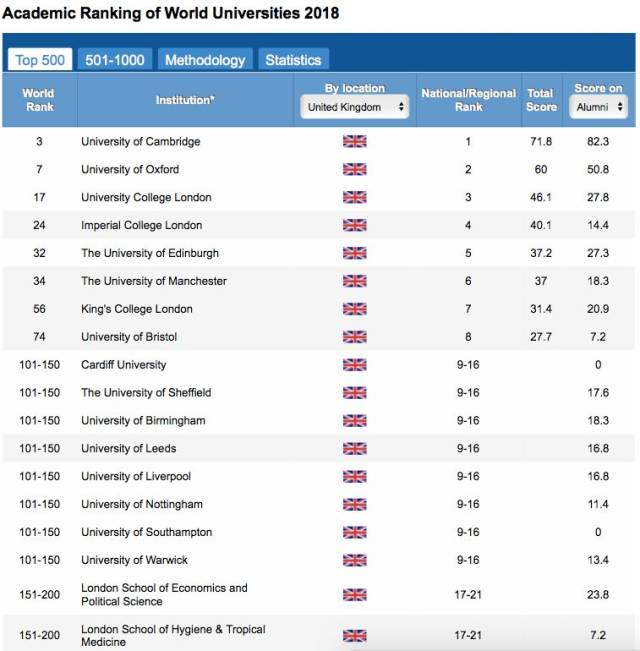
Task: Open the 501-1000 tab
Action: [x=115, y=60]
